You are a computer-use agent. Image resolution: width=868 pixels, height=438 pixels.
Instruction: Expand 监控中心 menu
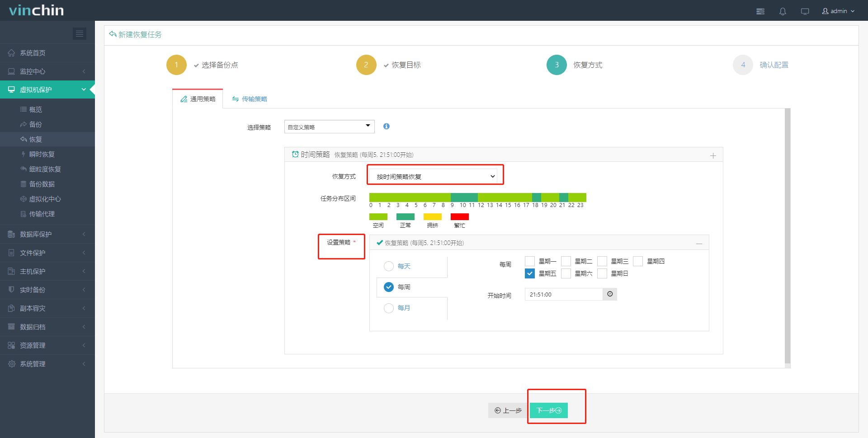[47, 71]
